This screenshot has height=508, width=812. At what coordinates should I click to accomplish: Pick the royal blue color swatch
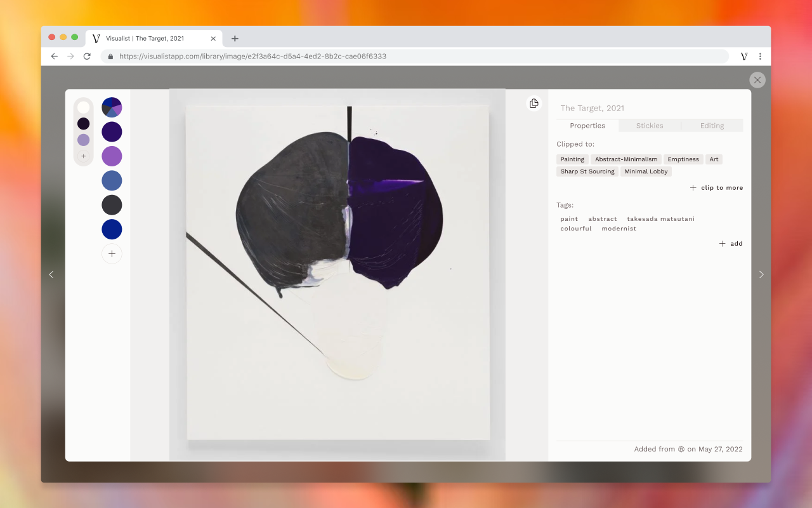(112, 229)
